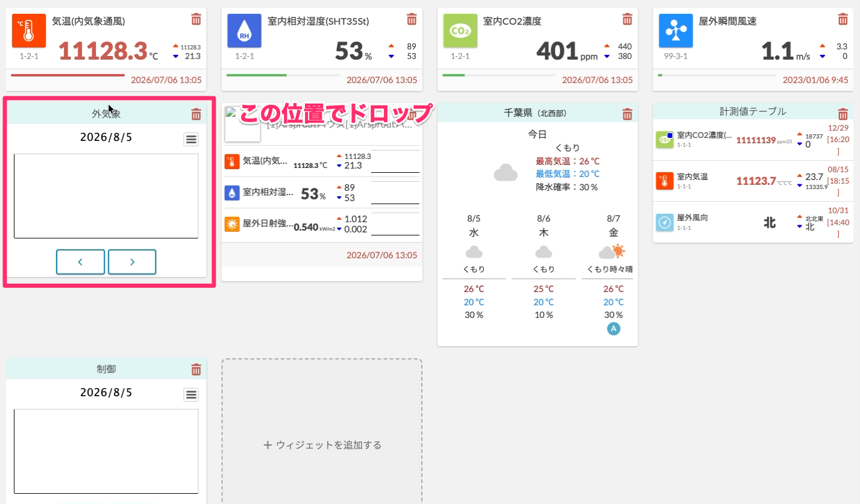Click the 千葉県 (北西部) header title

(535, 113)
